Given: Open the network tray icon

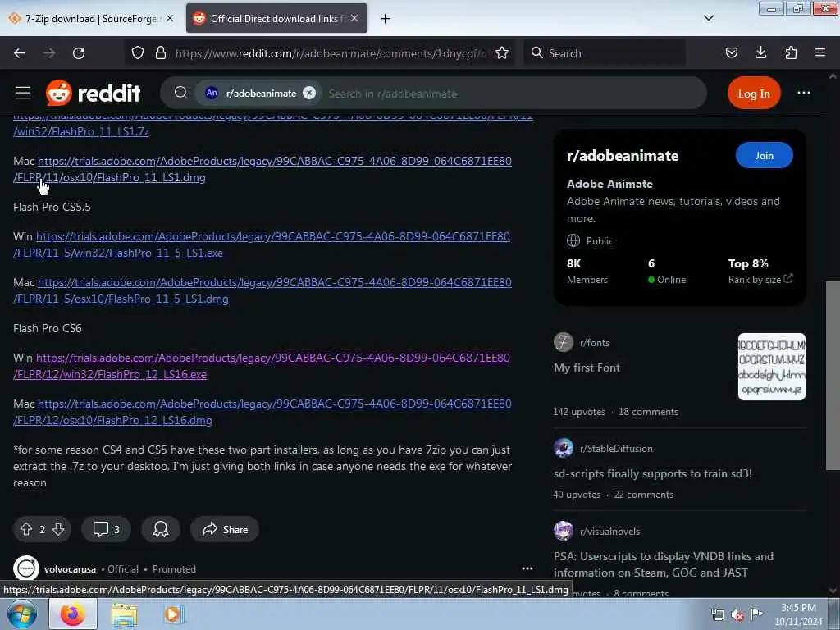Looking at the screenshot, I should click(x=717, y=615).
